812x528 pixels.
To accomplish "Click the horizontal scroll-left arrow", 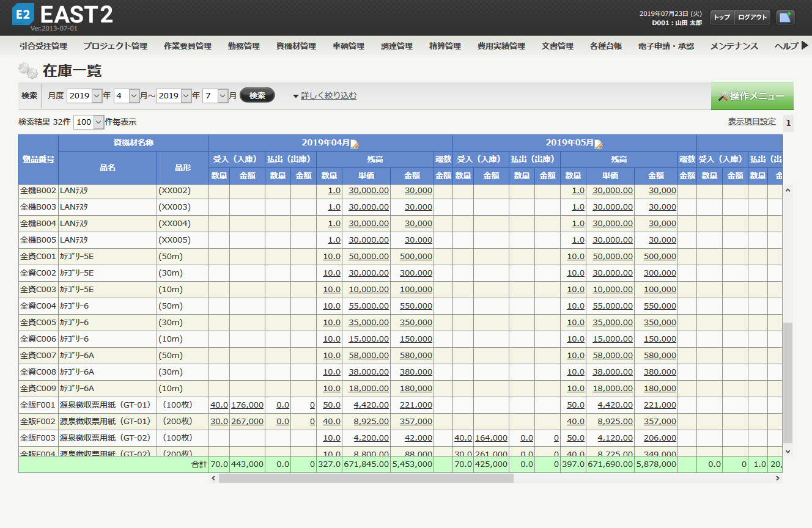I will click(x=213, y=479).
